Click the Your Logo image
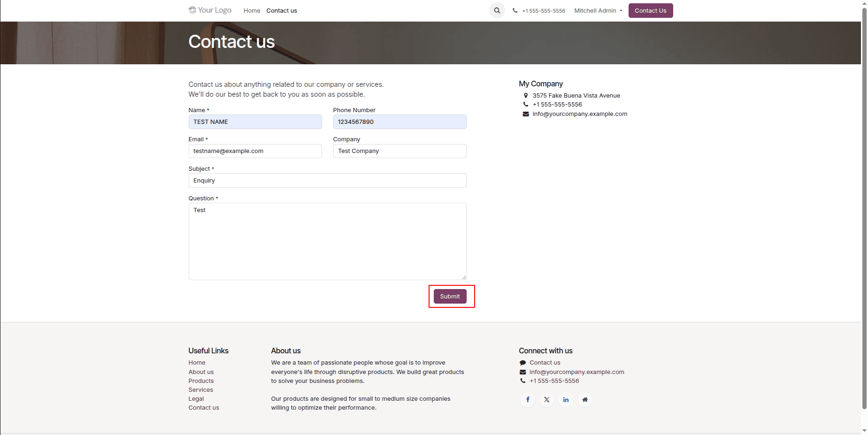Screen dimensions: 868x435 click(210, 10)
